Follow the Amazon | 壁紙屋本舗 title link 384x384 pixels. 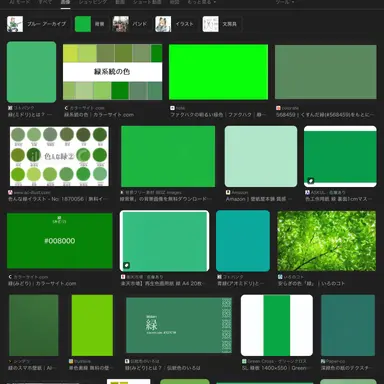(259, 199)
